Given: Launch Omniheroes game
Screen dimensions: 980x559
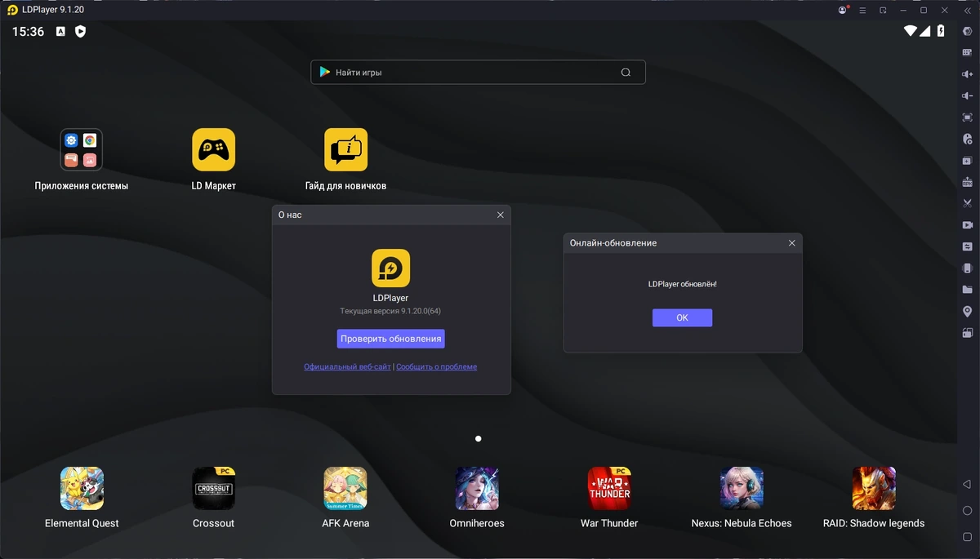Looking at the screenshot, I should (x=477, y=488).
